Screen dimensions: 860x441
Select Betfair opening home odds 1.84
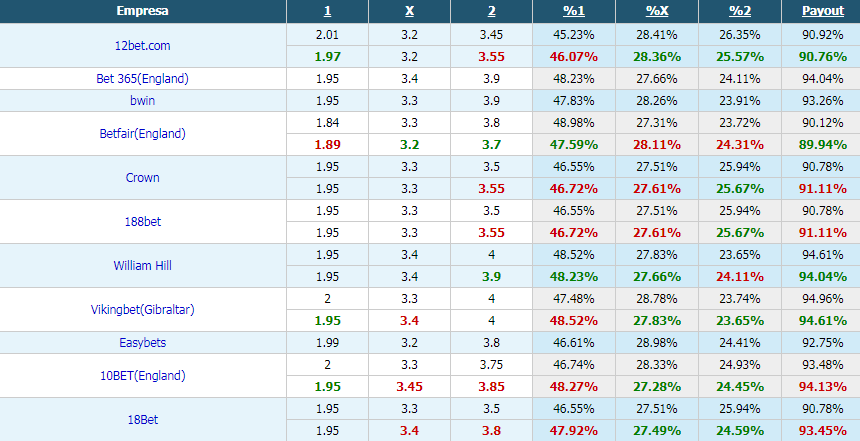(327, 122)
